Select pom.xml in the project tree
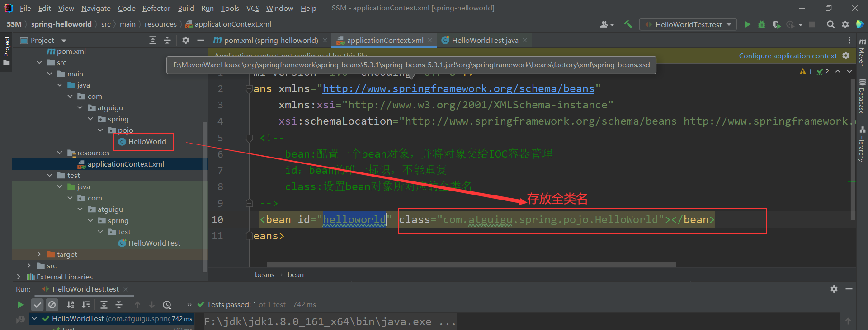868x330 pixels. click(x=66, y=51)
